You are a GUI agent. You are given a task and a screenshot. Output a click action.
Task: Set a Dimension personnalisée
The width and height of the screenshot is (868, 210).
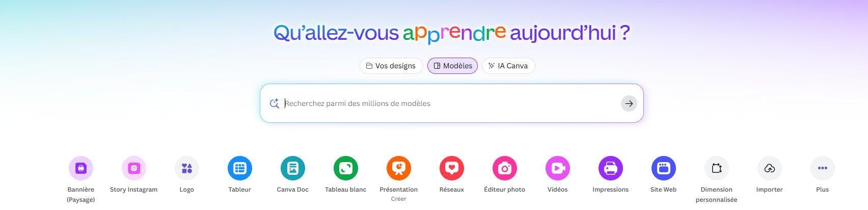[x=717, y=168]
